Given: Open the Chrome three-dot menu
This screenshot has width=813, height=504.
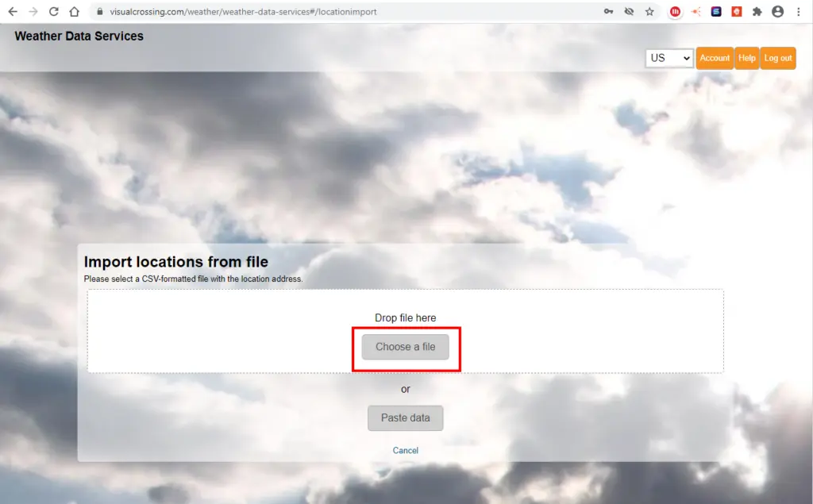Looking at the screenshot, I should 798,12.
